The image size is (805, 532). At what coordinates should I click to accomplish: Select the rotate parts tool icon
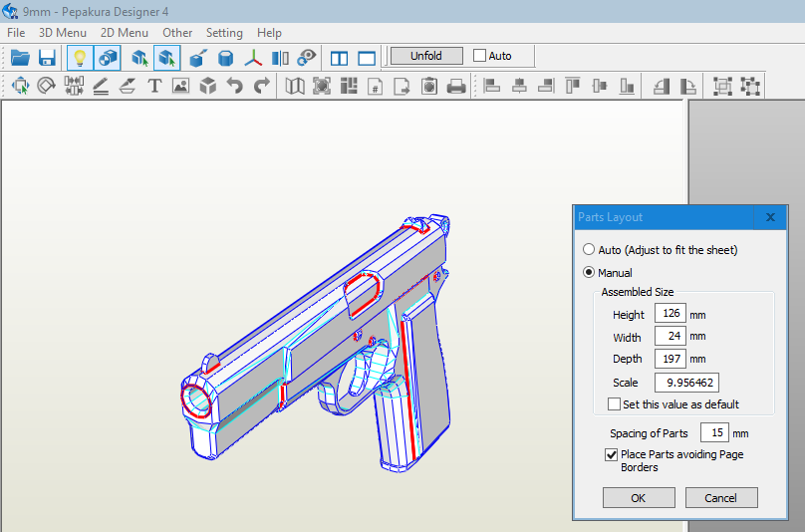pos(47,86)
